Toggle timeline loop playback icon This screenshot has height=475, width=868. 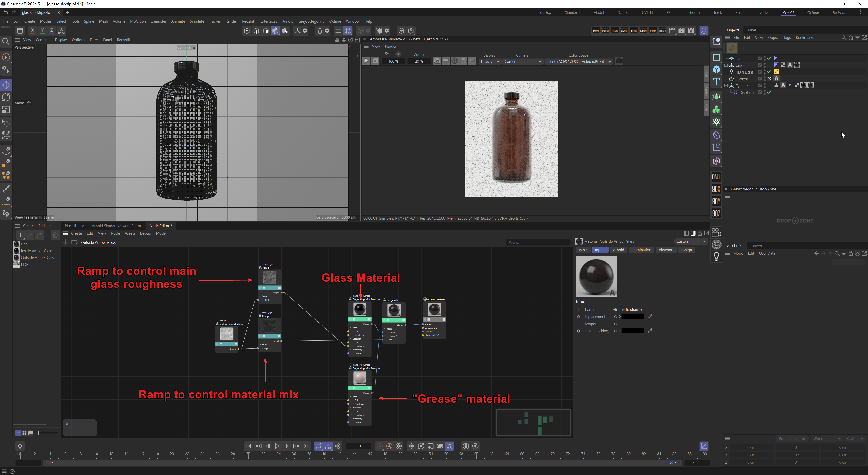click(318, 446)
